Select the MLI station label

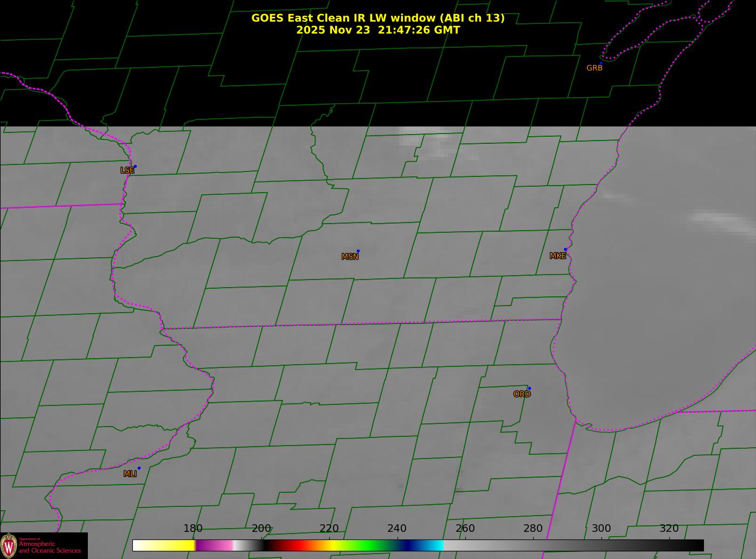coord(130,474)
